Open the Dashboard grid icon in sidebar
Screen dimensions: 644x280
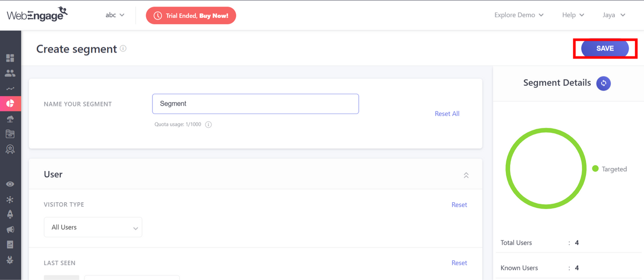pos(10,58)
